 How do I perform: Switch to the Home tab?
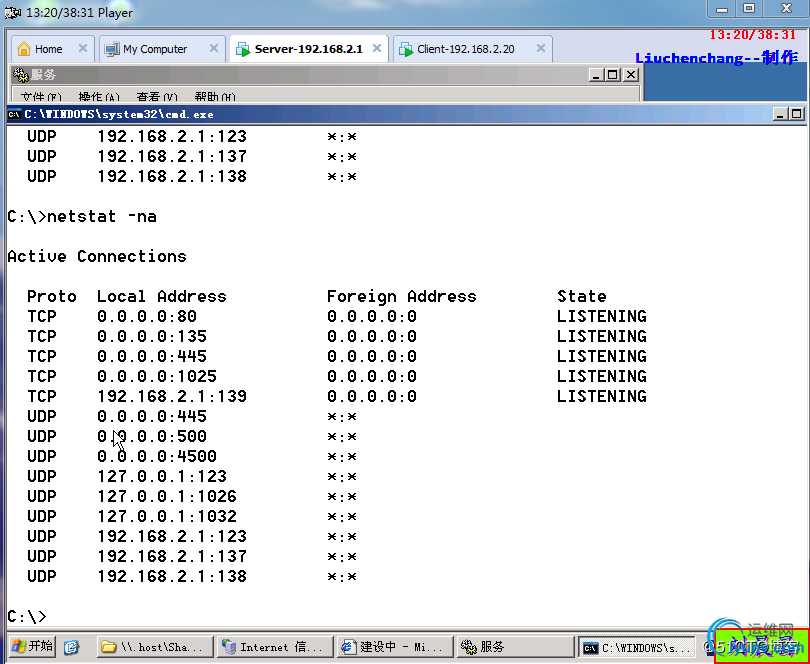(52, 49)
